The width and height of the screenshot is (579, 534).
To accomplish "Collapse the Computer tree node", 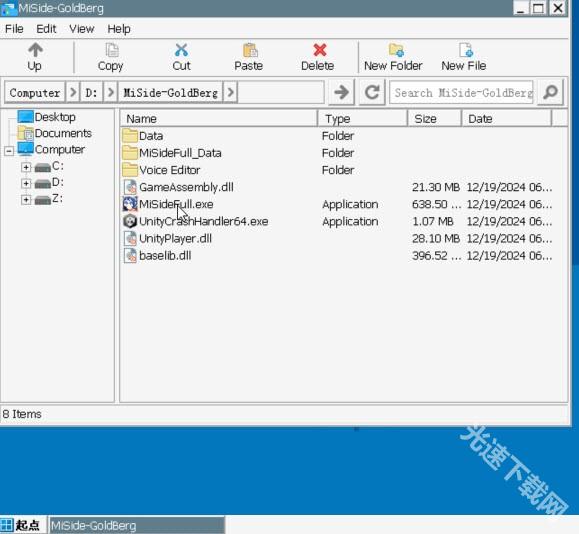I will pos(9,150).
